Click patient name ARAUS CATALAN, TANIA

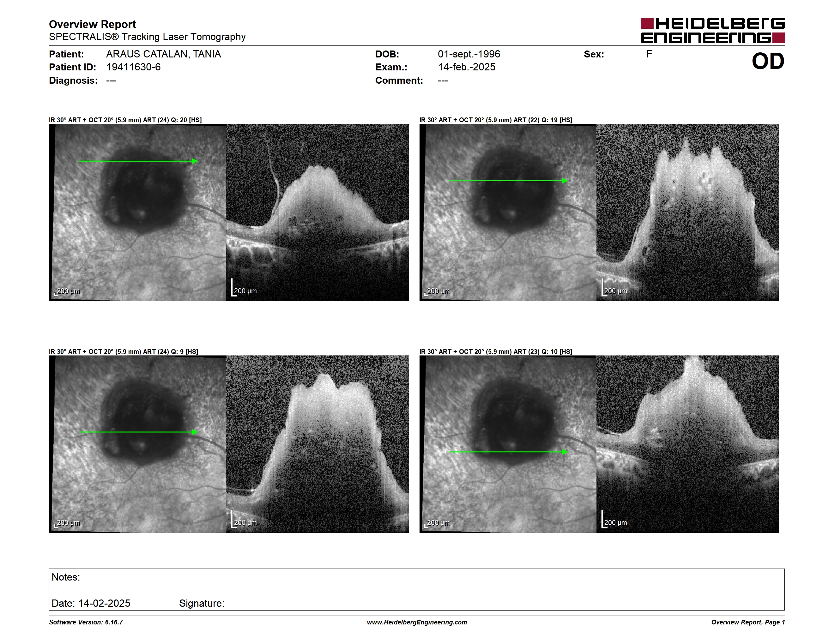[163, 54]
